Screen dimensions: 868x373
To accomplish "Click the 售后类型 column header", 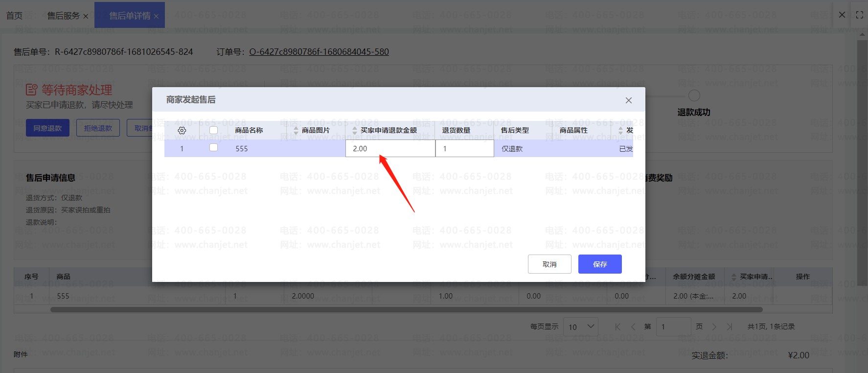I will (x=515, y=130).
